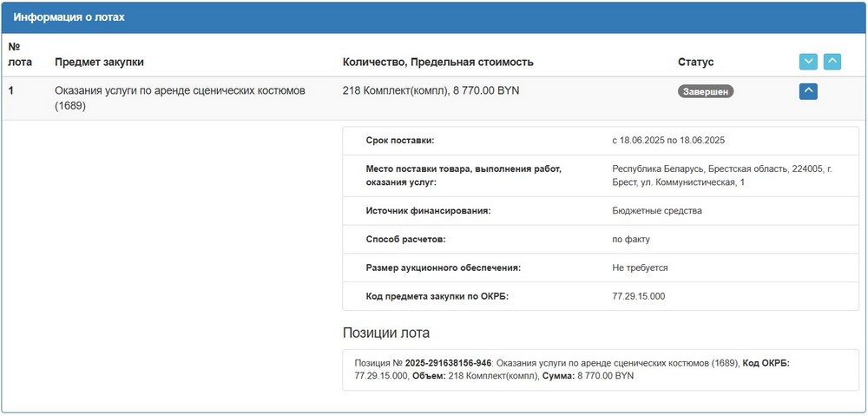Click the "по факту" payment method value

coord(631,239)
